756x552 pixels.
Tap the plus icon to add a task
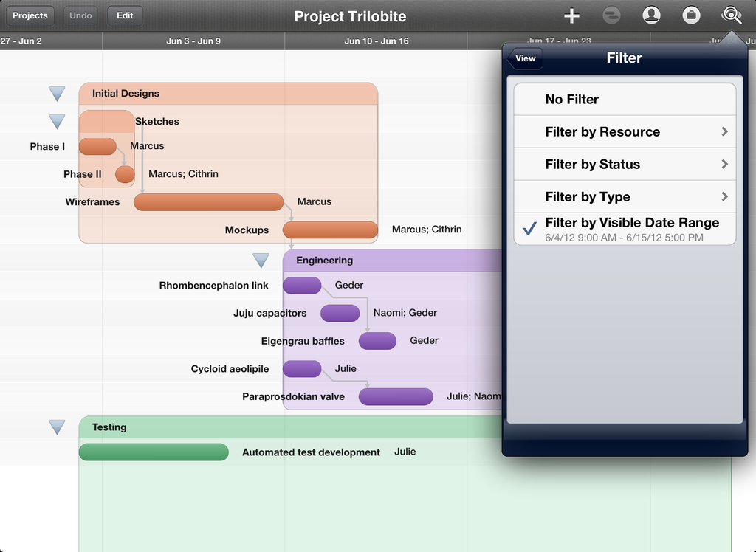pyautogui.click(x=571, y=15)
